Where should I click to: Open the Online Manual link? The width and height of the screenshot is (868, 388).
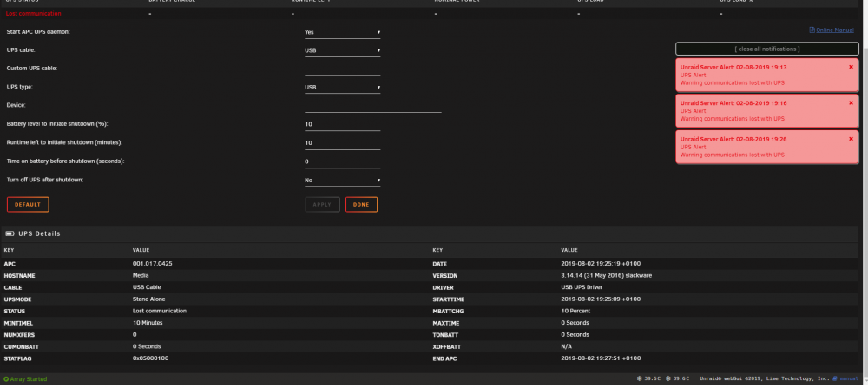tap(835, 30)
